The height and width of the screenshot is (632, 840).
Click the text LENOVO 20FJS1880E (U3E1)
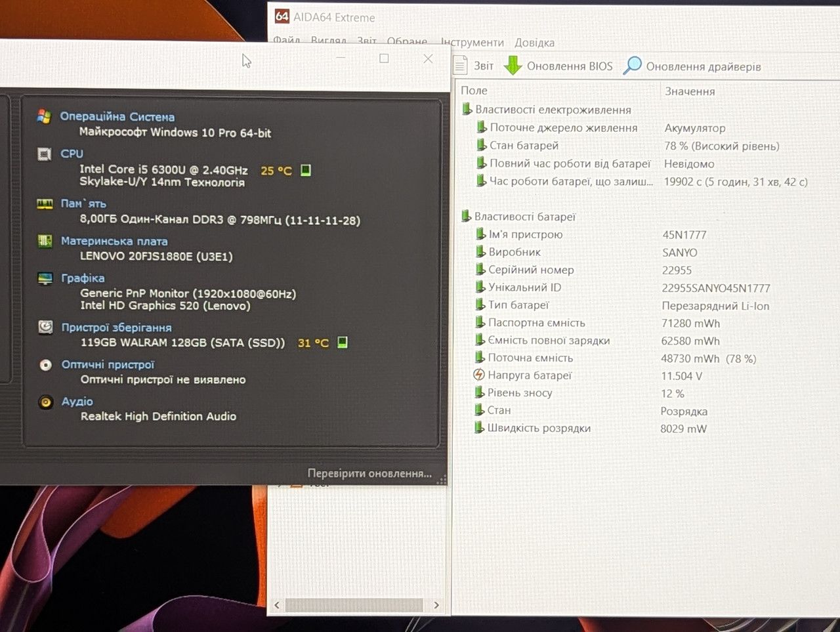[156, 256]
